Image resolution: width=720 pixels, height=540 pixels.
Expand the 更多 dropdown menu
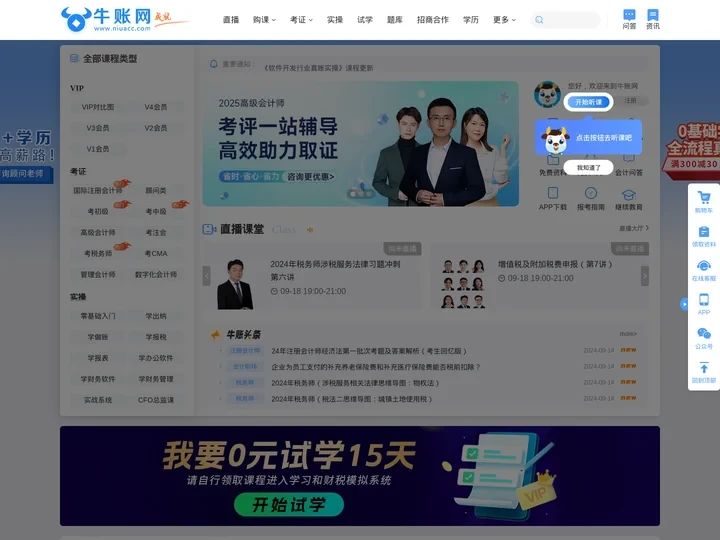(505, 20)
